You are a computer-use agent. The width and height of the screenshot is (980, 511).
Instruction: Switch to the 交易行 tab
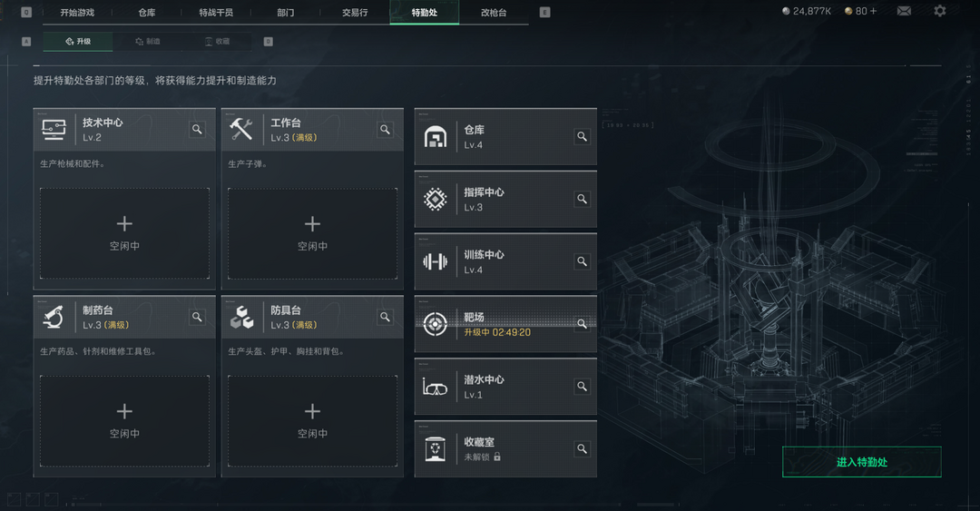(355, 13)
